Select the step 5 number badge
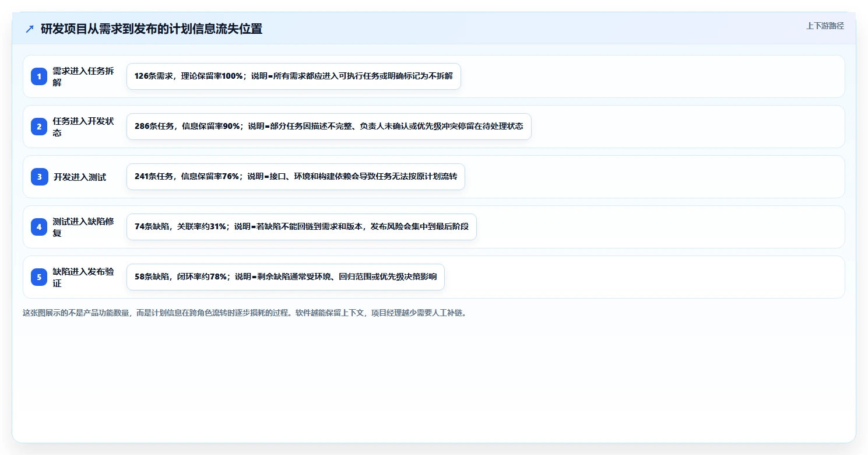Image resolution: width=868 pixels, height=455 pixels. (39, 277)
